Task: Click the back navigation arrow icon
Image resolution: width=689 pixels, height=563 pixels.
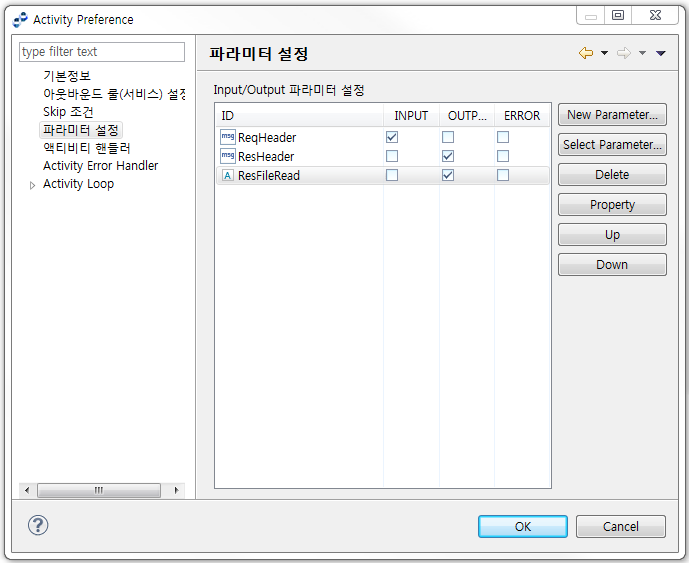Action: click(x=586, y=53)
